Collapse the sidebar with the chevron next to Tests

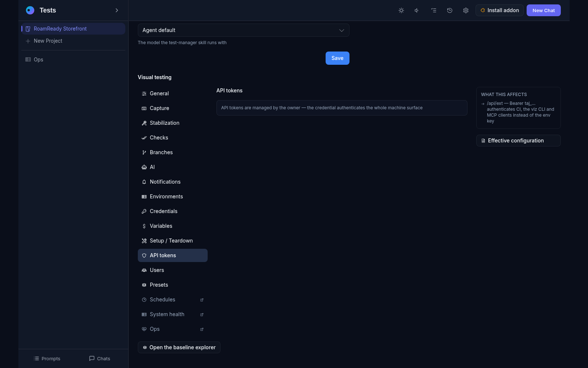point(117,10)
